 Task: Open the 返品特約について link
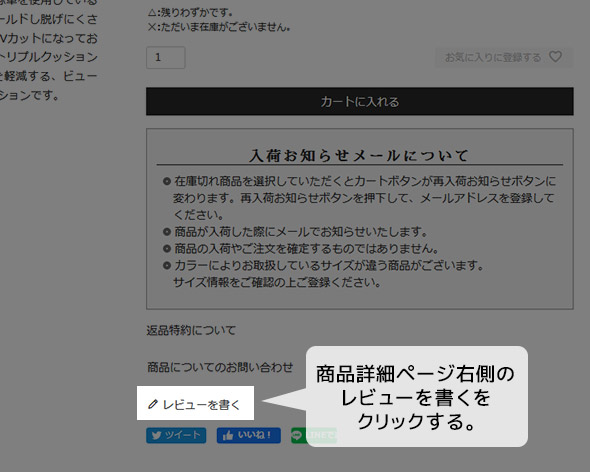(191, 330)
